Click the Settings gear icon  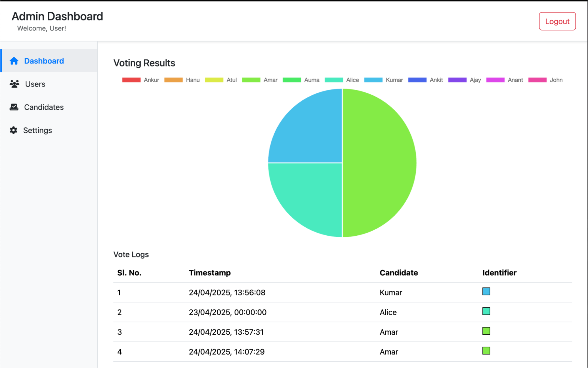tap(14, 130)
